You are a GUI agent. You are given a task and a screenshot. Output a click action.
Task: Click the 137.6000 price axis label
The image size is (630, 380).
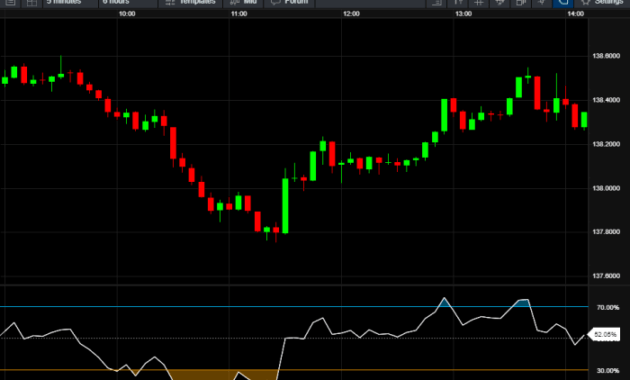[606, 276]
